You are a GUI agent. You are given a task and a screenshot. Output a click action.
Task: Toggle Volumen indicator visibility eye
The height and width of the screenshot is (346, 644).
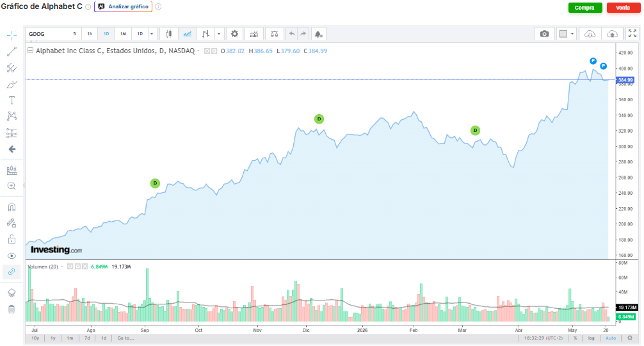click(x=70, y=267)
